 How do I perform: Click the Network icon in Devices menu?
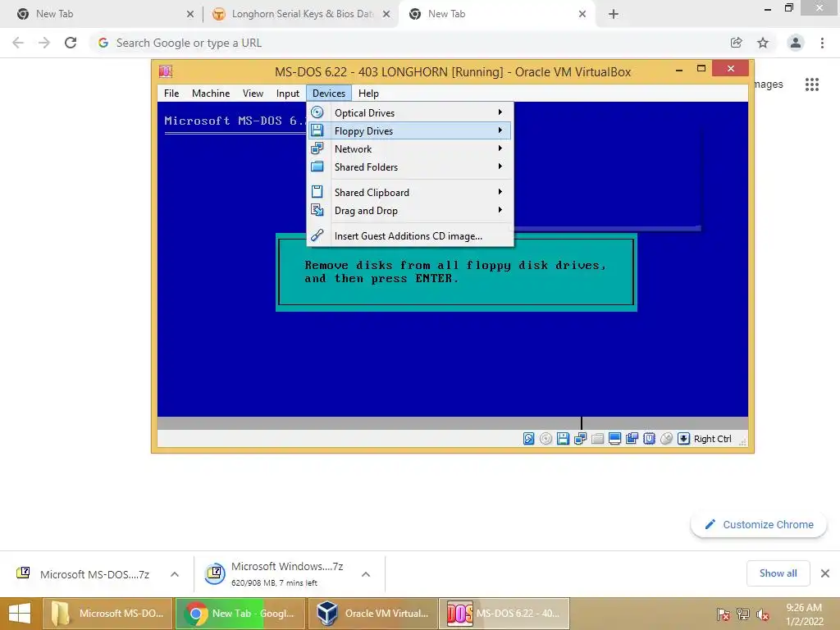coord(317,148)
